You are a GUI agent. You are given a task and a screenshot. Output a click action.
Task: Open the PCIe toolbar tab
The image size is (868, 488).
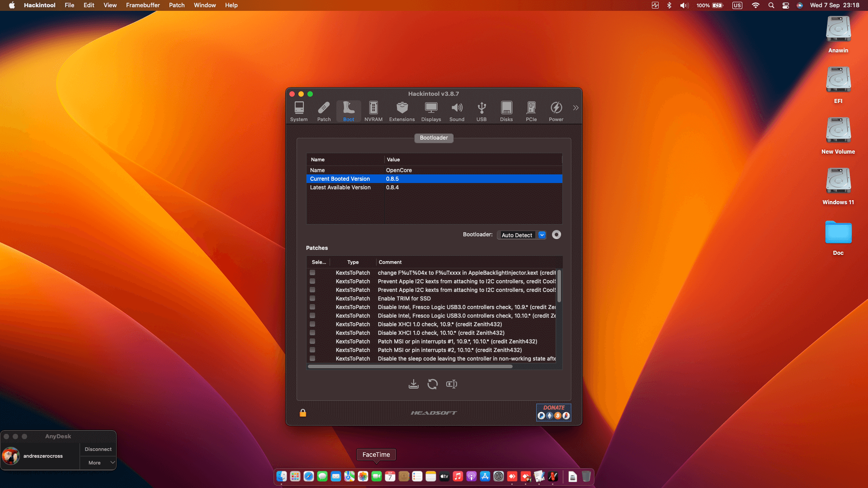pos(531,111)
